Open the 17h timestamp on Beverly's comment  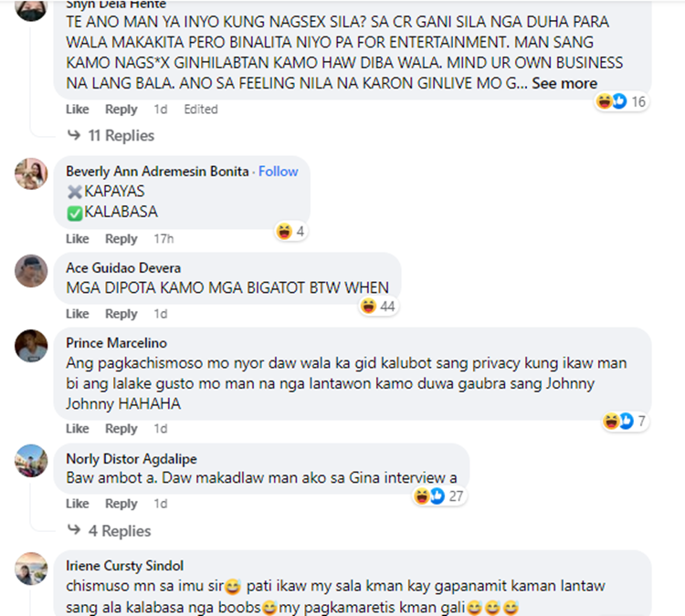click(163, 239)
